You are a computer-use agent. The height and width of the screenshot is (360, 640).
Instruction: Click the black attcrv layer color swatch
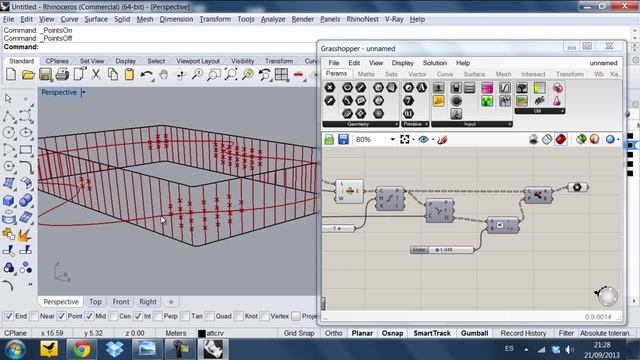click(x=201, y=333)
